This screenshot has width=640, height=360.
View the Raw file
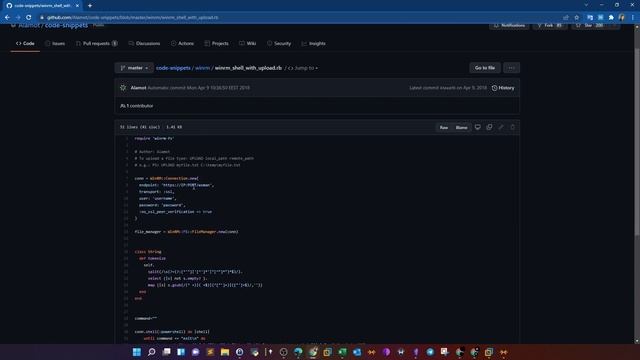pyautogui.click(x=444, y=127)
